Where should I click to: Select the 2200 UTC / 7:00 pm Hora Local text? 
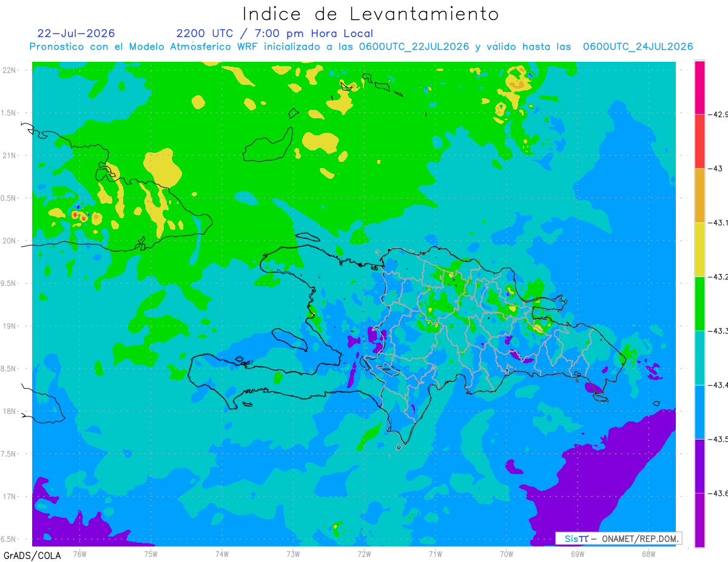pyautogui.click(x=275, y=33)
